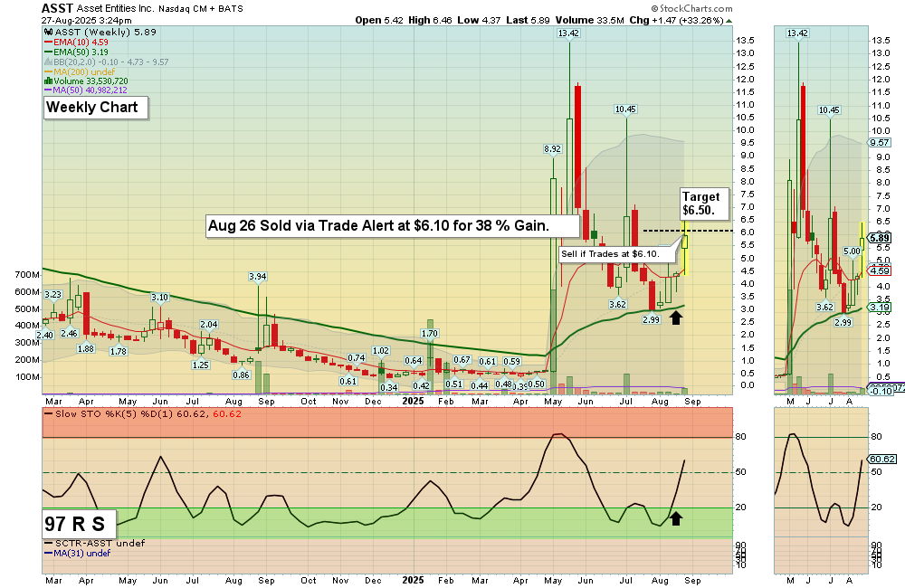905x588 pixels.
Task: Click the 97 R S rating label
Action: pyautogui.click(x=75, y=523)
